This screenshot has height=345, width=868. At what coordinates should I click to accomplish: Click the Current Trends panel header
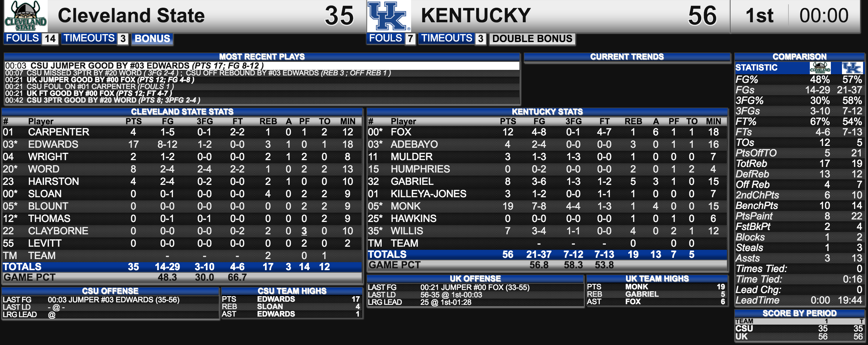coord(627,57)
